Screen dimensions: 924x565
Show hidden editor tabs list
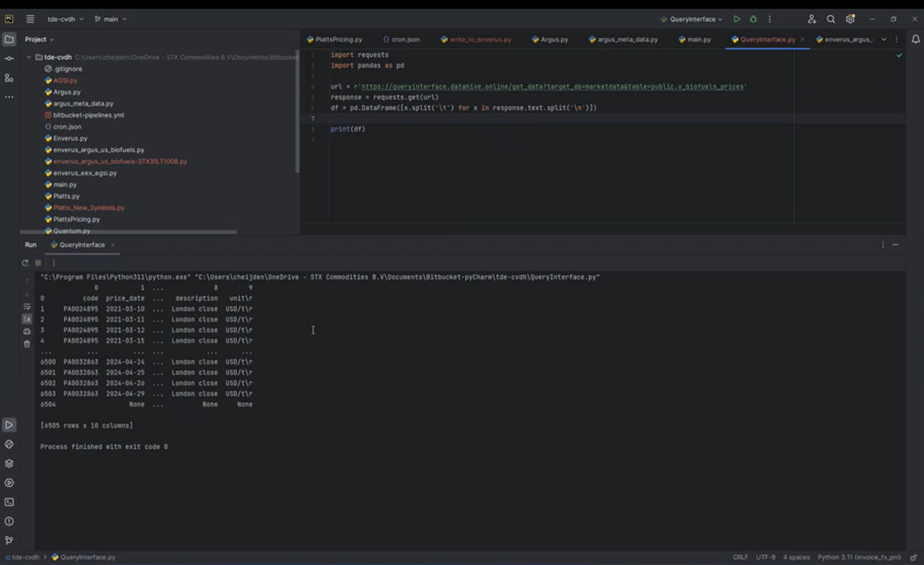click(884, 39)
